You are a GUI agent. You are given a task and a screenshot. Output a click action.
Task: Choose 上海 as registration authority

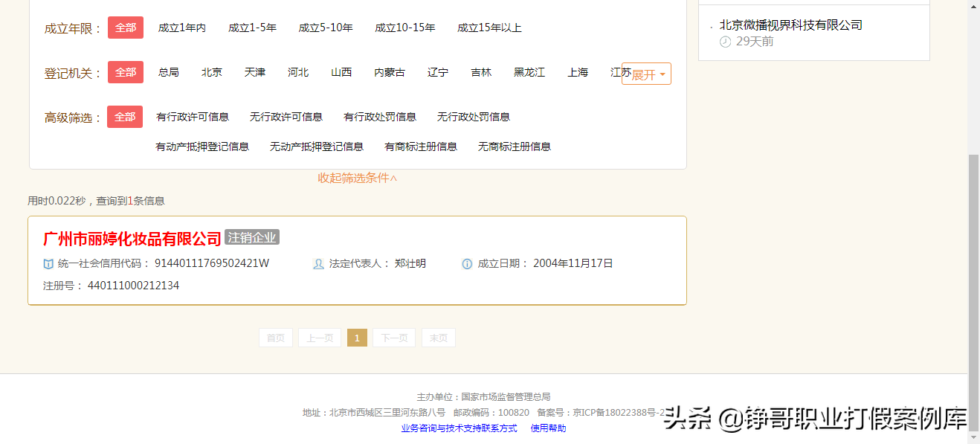(x=578, y=72)
